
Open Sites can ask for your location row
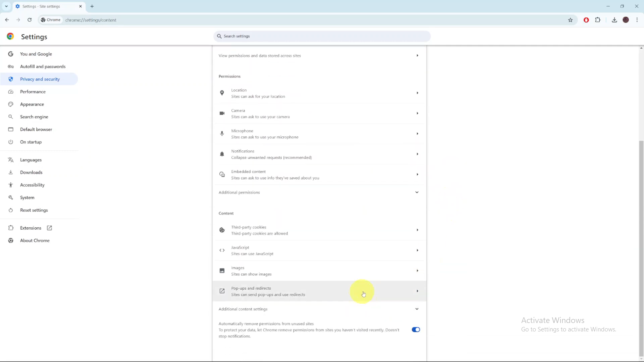tap(319, 93)
